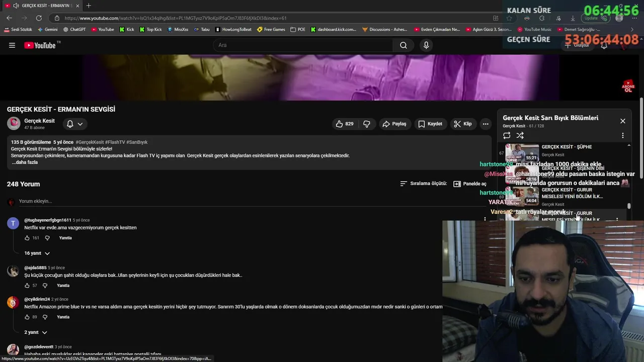Like the video with thumbs-up 829

(x=345, y=124)
